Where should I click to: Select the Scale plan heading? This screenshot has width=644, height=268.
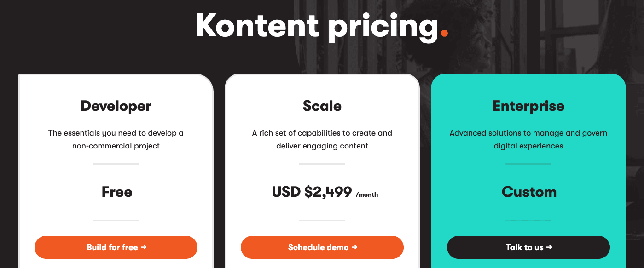[x=322, y=106]
